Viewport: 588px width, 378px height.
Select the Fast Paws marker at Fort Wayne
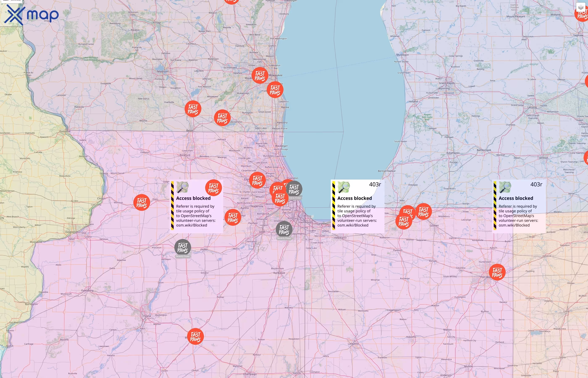click(497, 272)
